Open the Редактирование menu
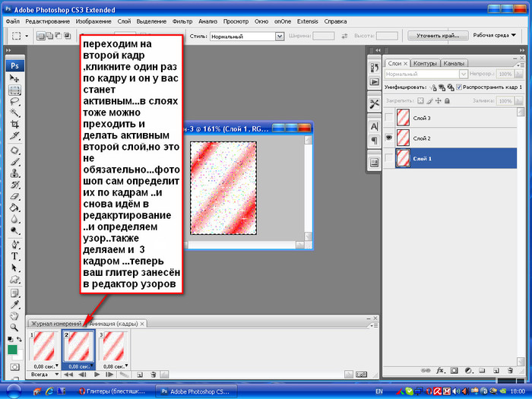The image size is (532, 399). [x=47, y=21]
